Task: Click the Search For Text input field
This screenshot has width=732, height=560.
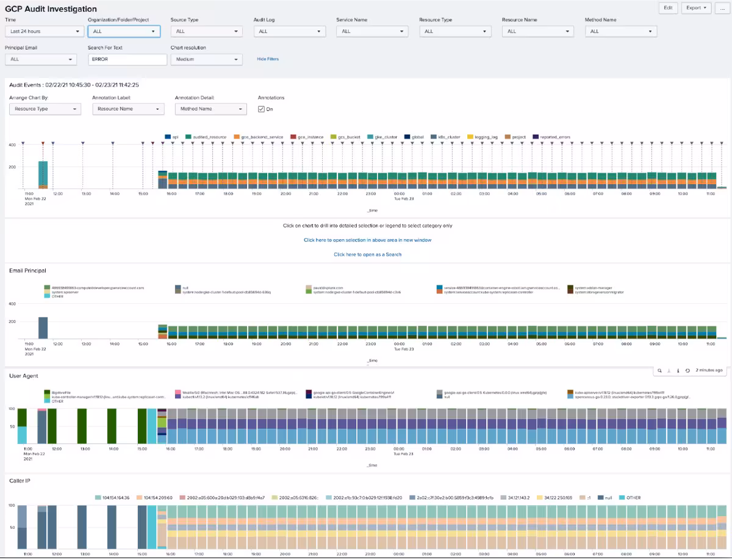Action: [127, 59]
